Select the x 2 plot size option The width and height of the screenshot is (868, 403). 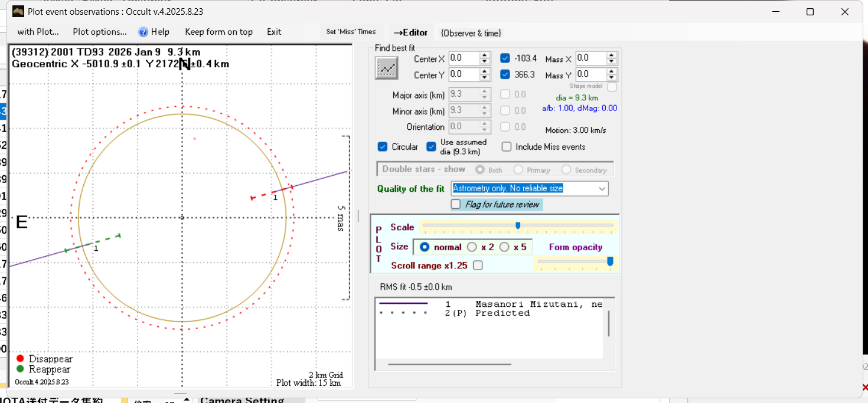tap(472, 247)
